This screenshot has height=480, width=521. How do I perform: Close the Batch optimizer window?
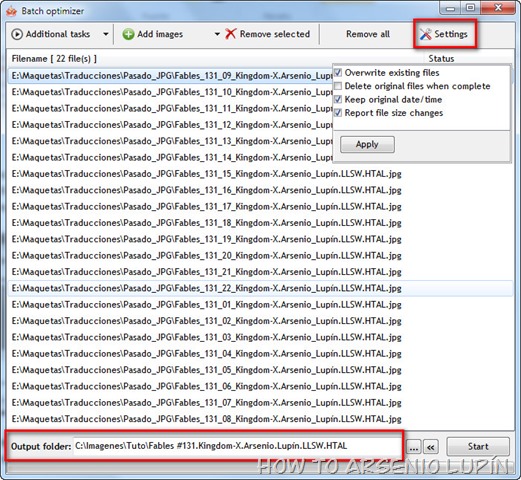[x=498, y=8]
